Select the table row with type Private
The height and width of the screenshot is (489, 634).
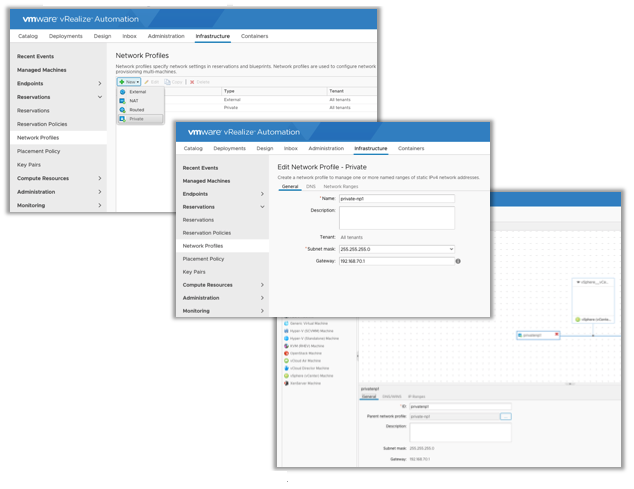(247, 108)
